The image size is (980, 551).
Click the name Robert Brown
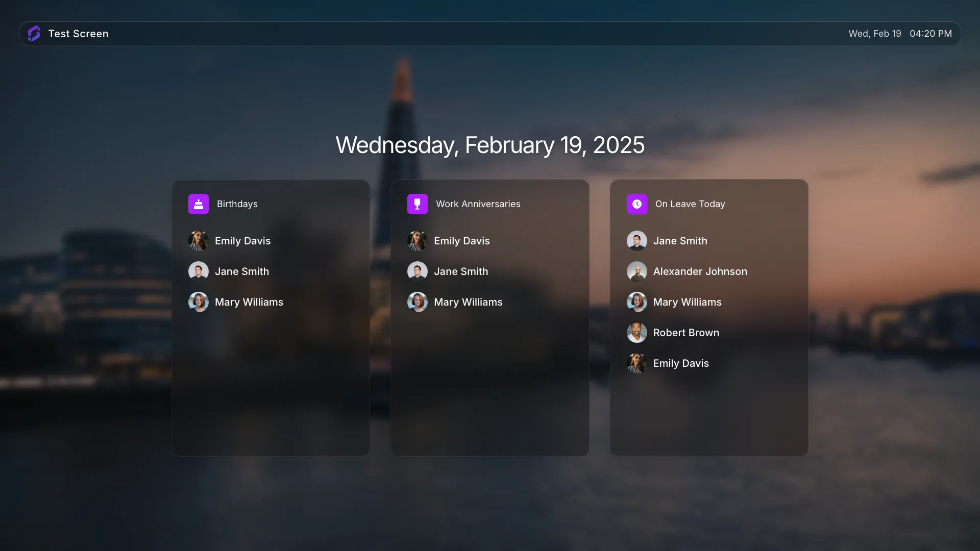686,333
